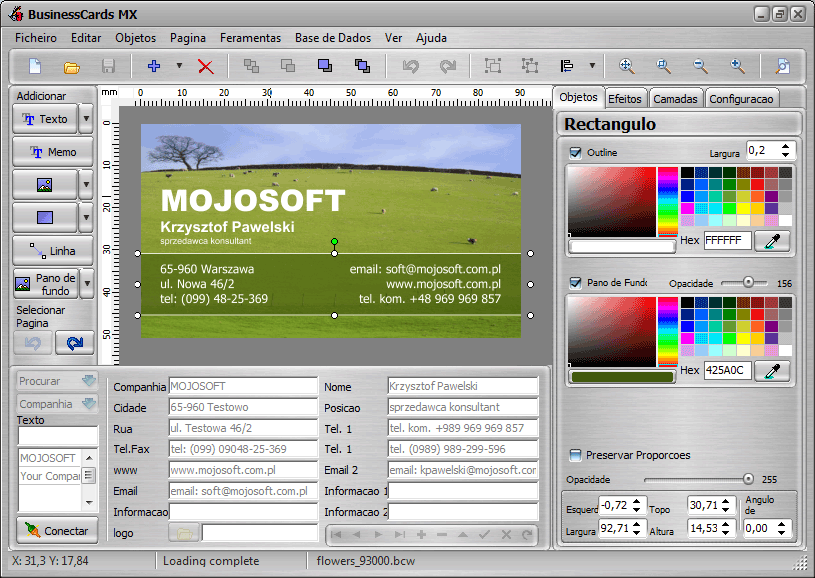
Task: Switch to the Efeitos tab
Action: pyautogui.click(x=625, y=99)
